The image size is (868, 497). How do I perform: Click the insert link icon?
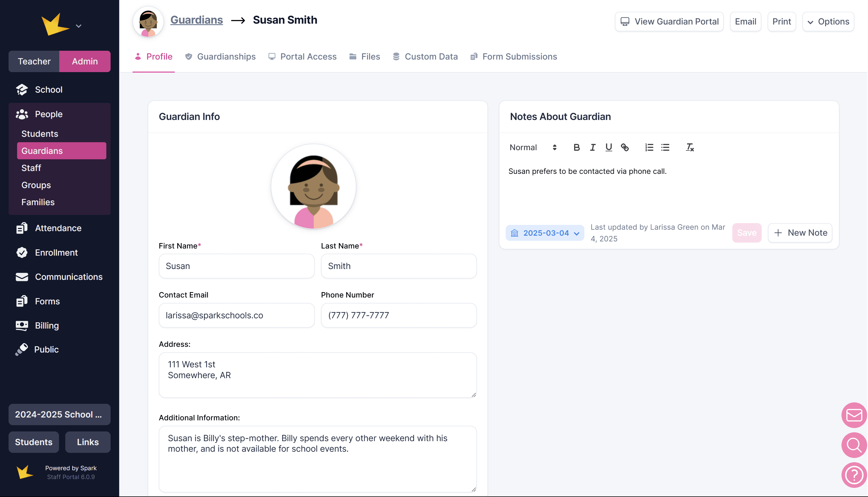coord(625,147)
